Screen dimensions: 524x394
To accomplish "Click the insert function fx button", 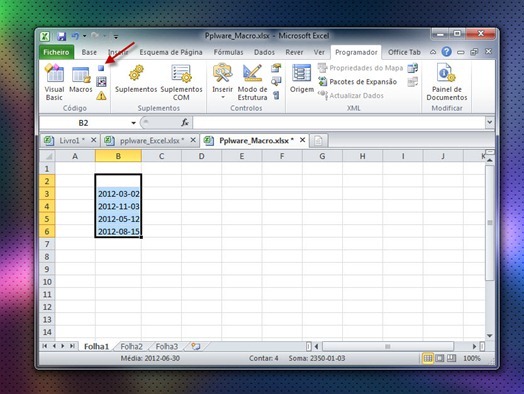I will pos(185,123).
